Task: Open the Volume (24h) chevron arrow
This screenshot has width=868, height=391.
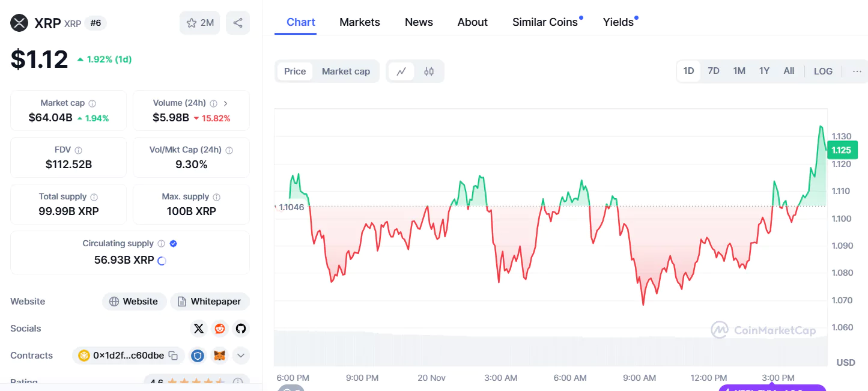Action: pos(225,103)
